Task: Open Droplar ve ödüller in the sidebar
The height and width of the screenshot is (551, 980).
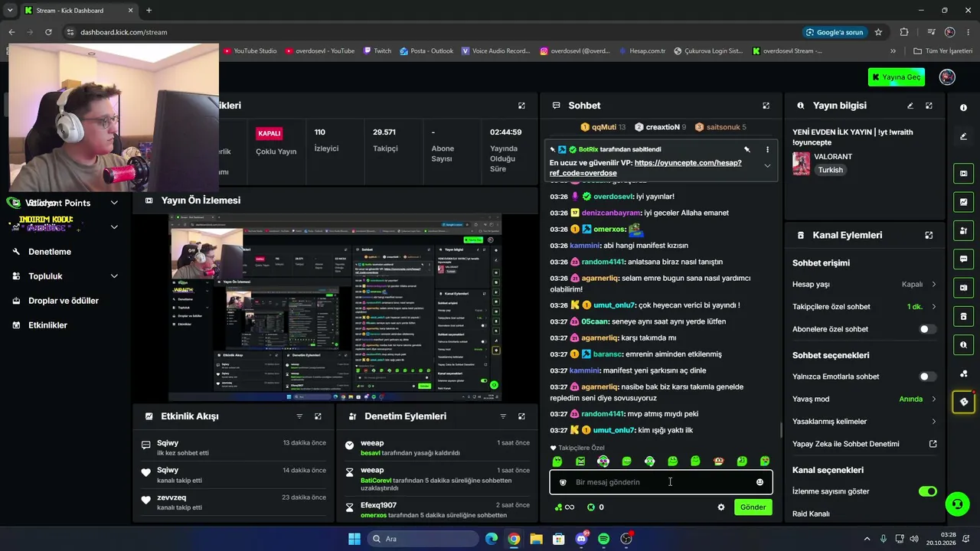Action: coord(65,301)
